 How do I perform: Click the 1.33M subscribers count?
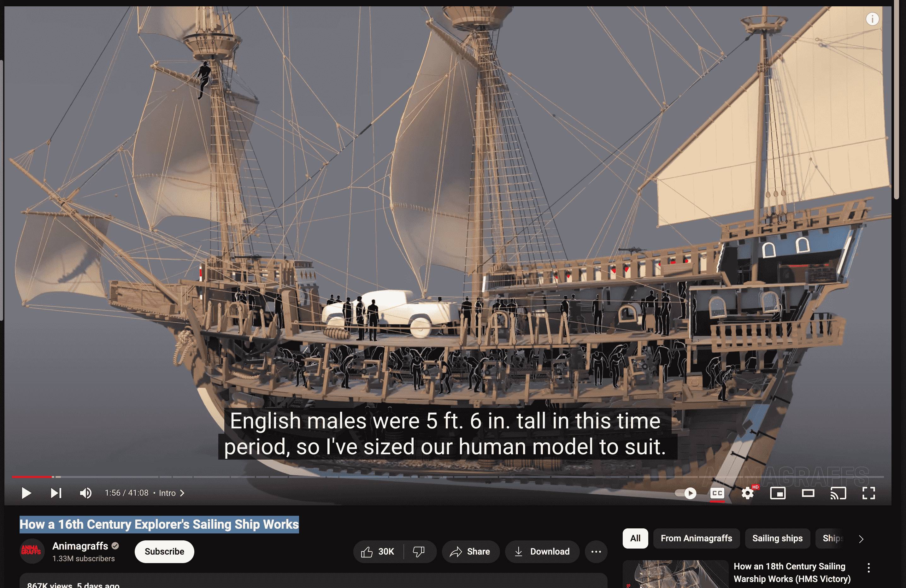pyautogui.click(x=83, y=558)
